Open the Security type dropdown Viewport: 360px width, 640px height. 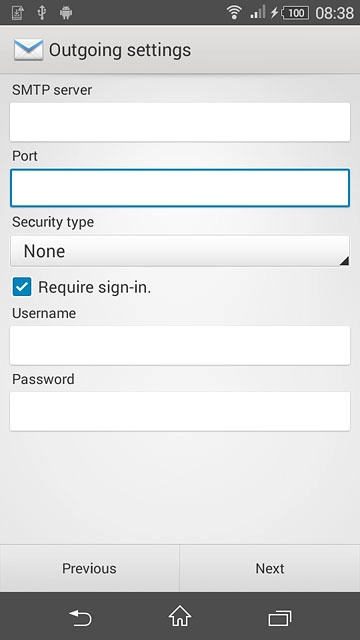[x=180, y=251]
